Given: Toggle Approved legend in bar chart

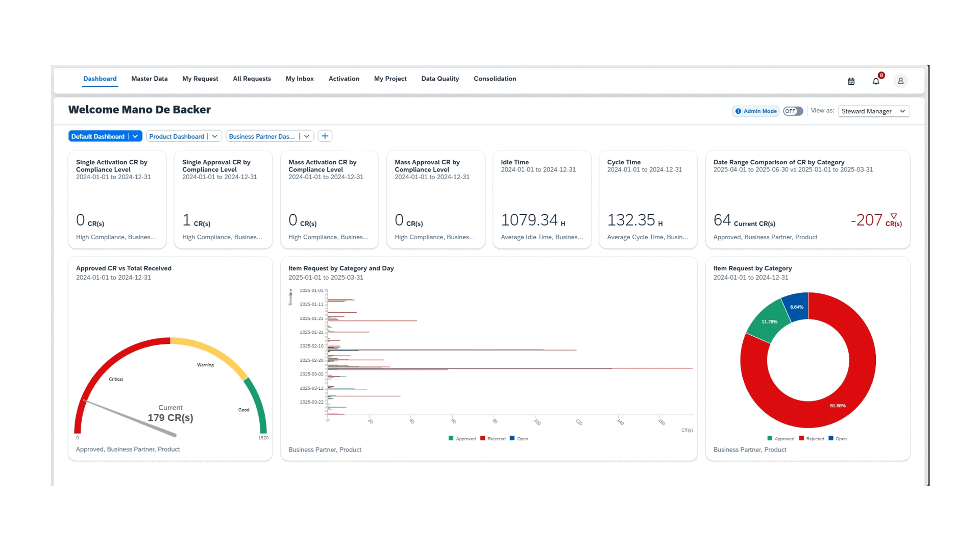Looking at the screenshot, I should [462, 439].
